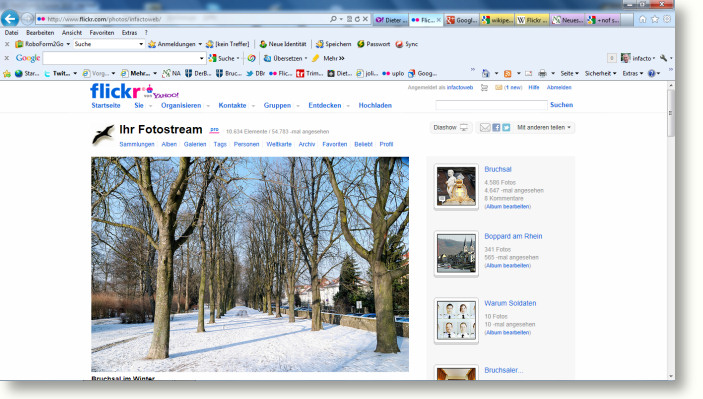
Task: Open the Datei menu
Action: coord(11,33)
